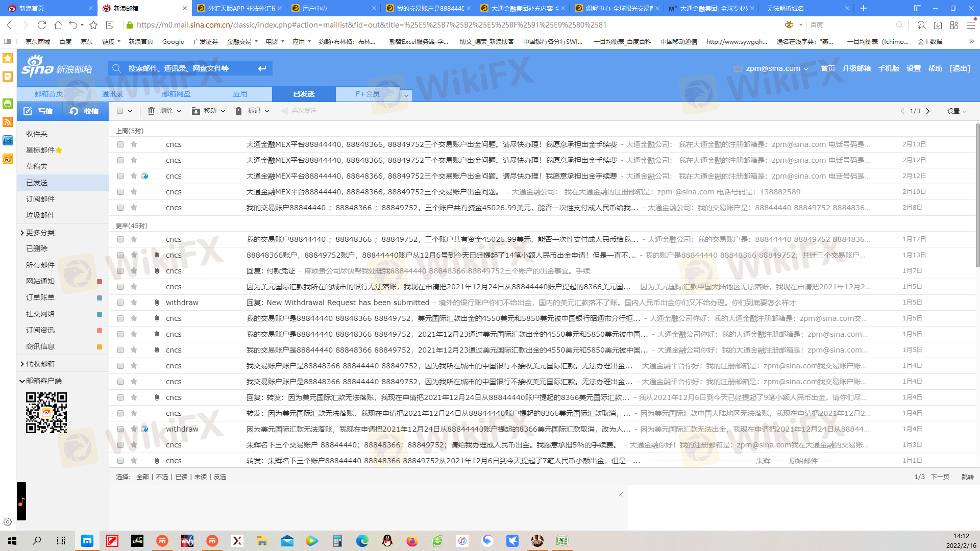This screenshot has height=551, width=980.
Task: Click 收信 receive mail button
Action: point(85,111)
